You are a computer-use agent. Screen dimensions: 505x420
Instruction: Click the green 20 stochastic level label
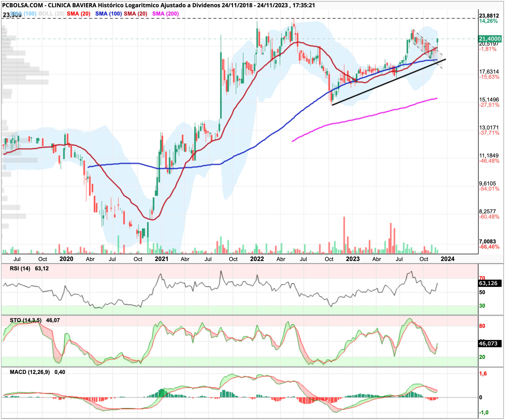482,357
